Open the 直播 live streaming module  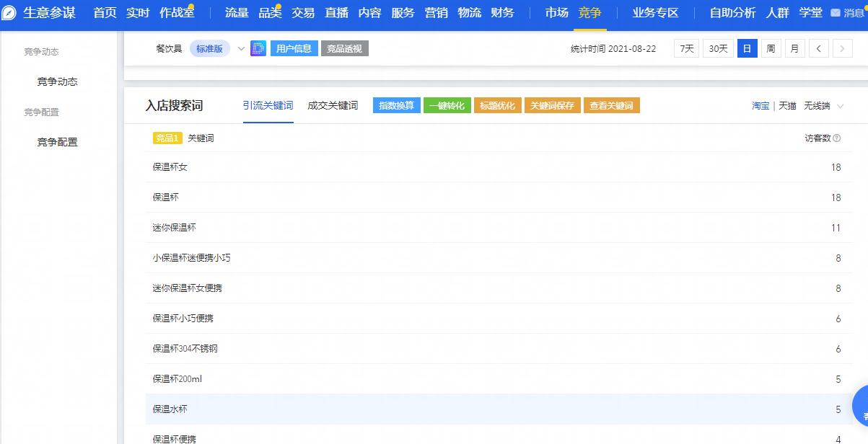[x=336, y=12]
